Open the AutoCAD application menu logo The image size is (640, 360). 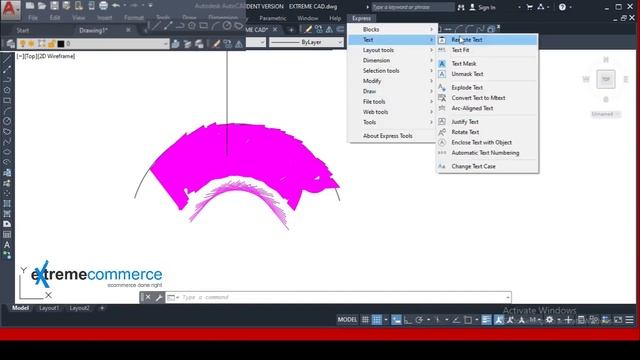coord(10,9)
